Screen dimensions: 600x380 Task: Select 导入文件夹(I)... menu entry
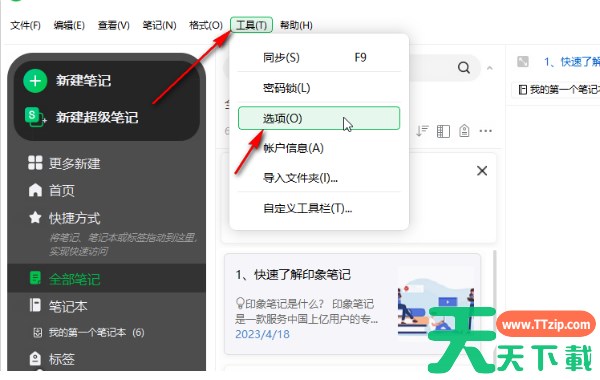[x=319, y=178]
